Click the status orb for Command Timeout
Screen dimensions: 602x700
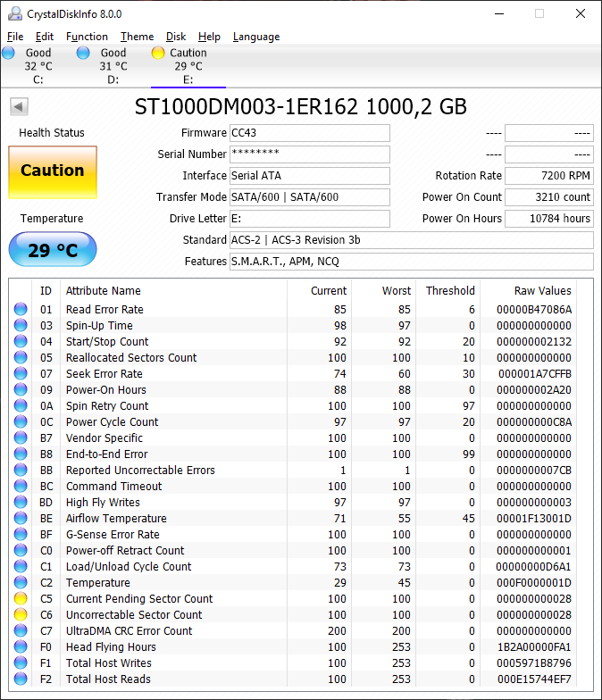click(21, 486)
